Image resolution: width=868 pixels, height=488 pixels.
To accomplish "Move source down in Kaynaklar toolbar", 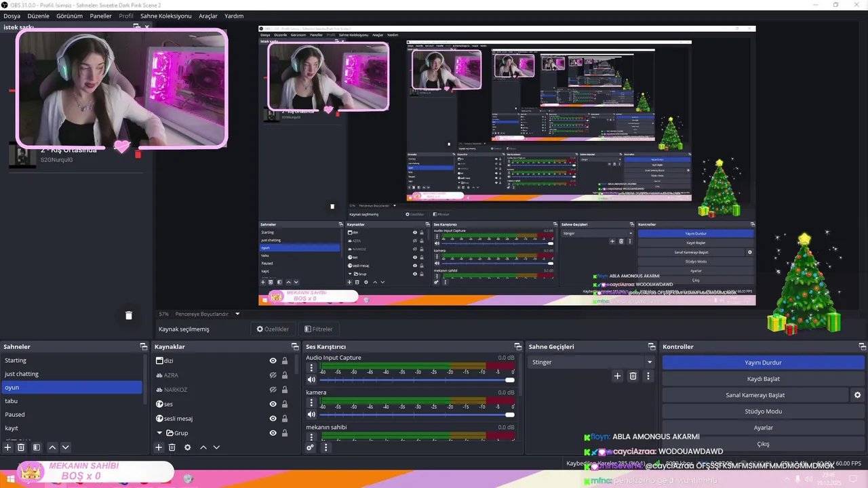I will click(x=216, y=447).
